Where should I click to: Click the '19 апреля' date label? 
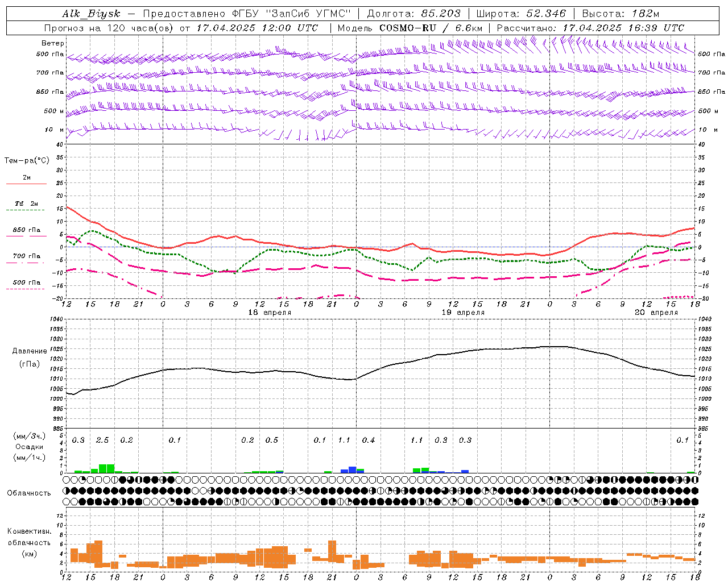pyautogui.click(x=463, y=313)
